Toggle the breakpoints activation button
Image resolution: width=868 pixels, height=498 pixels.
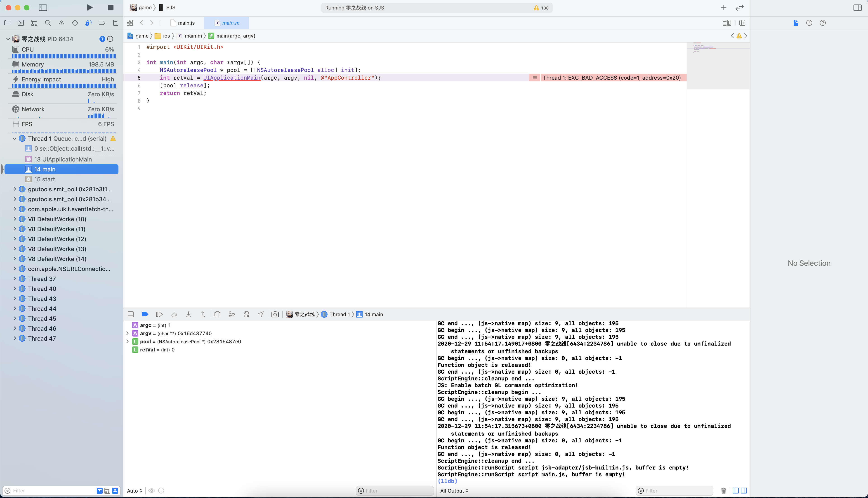pyautogui.click(x=145, y=314)
